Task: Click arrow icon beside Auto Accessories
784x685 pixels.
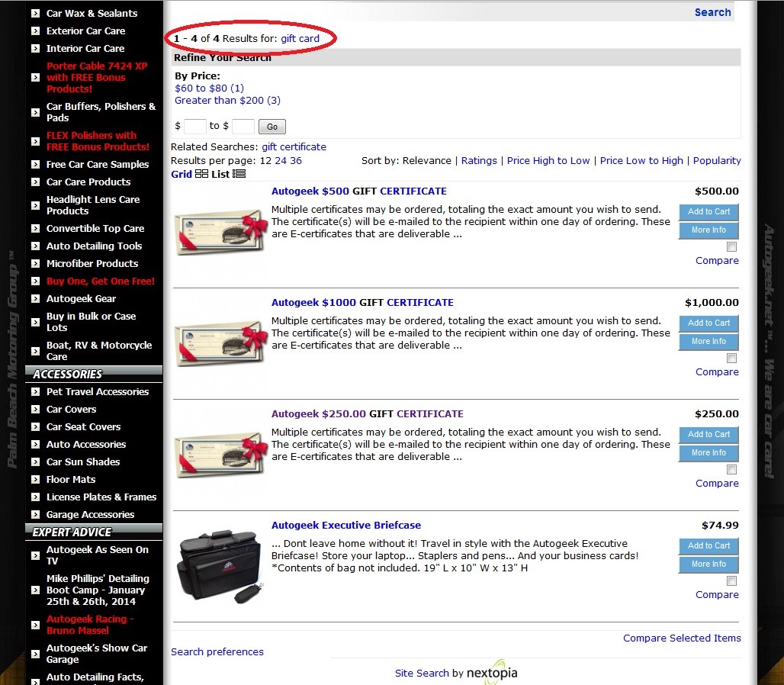Action: (x=36, y=445)
